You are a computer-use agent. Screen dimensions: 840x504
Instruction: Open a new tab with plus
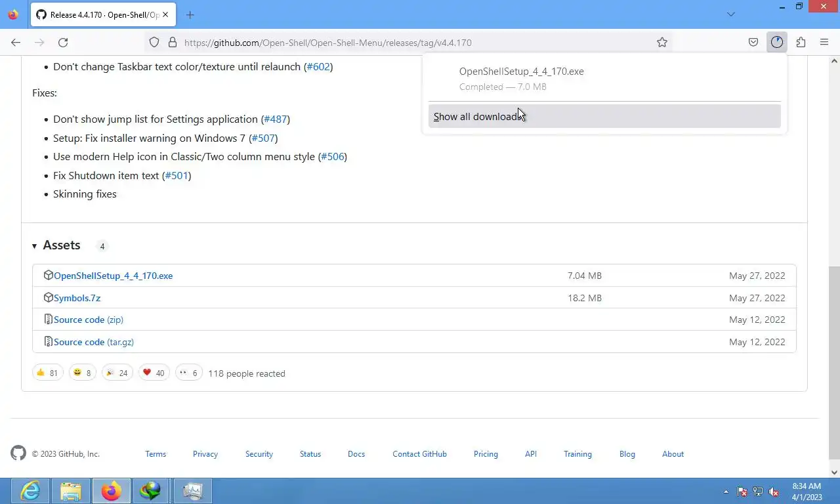(x=190, y=14)
